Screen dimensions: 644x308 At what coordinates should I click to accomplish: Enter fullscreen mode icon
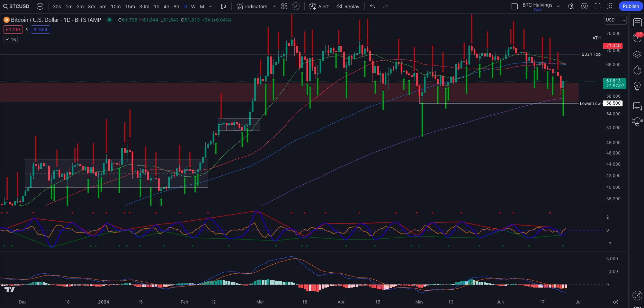coord(598,6)
